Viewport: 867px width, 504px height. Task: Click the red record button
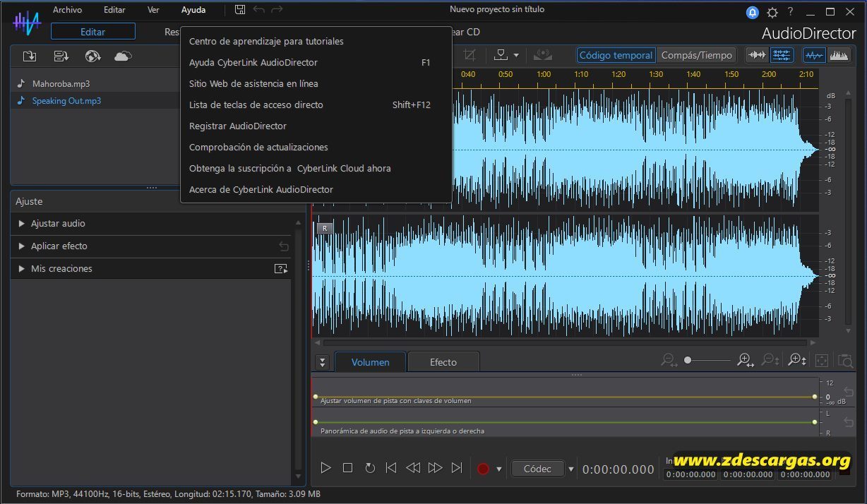483,469
